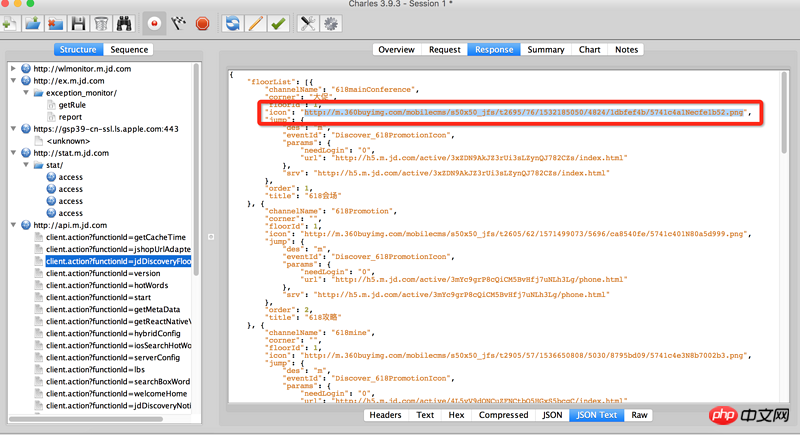Screen dimensions: 800x435
Task: Open the Request tab
Action: point(444,49)
